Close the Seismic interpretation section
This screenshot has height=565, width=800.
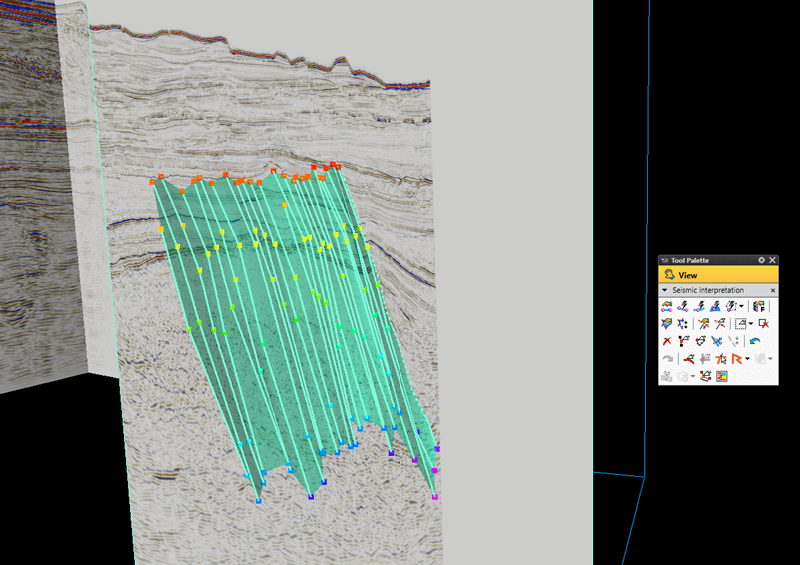coord(773,290)
